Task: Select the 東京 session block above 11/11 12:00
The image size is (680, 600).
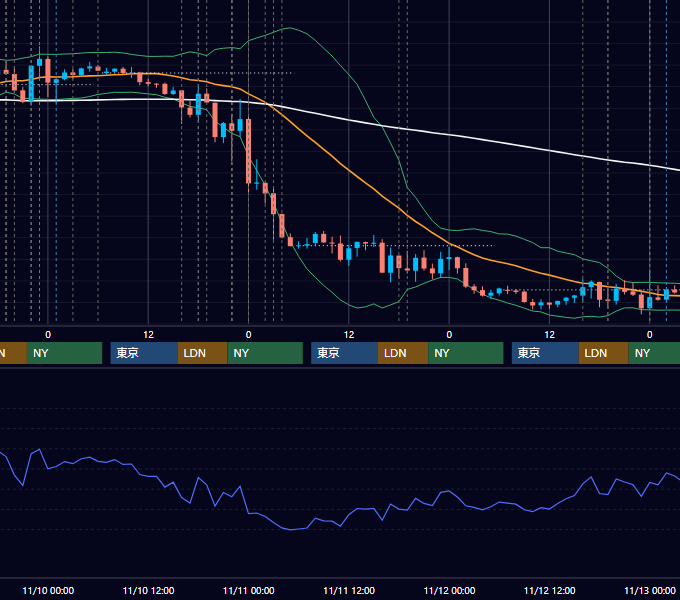Action: 344,353
